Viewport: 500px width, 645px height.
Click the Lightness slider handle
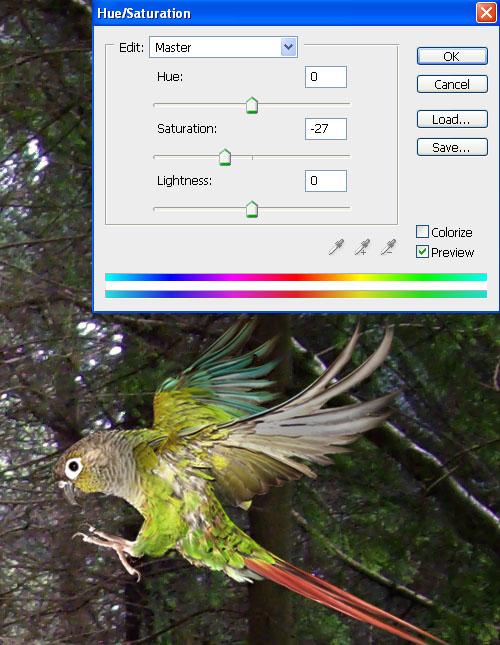pyautogui.click(x=252, y=209)
